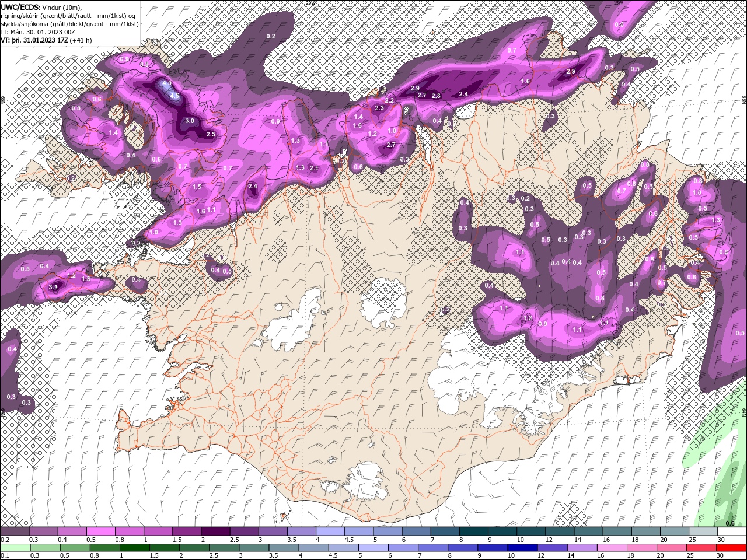Click the 2.1 snowfall value on the map
Screen dimensions: 747x560
314,168
